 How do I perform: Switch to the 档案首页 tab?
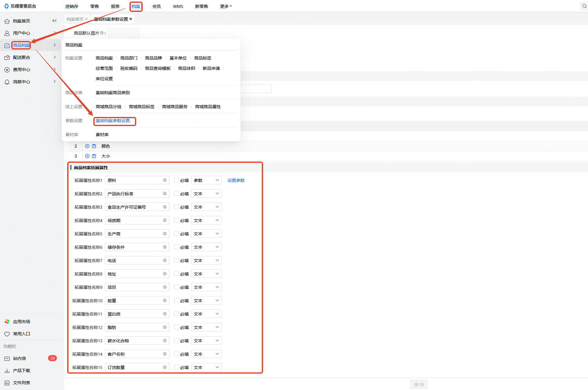(x=75, y=19)
